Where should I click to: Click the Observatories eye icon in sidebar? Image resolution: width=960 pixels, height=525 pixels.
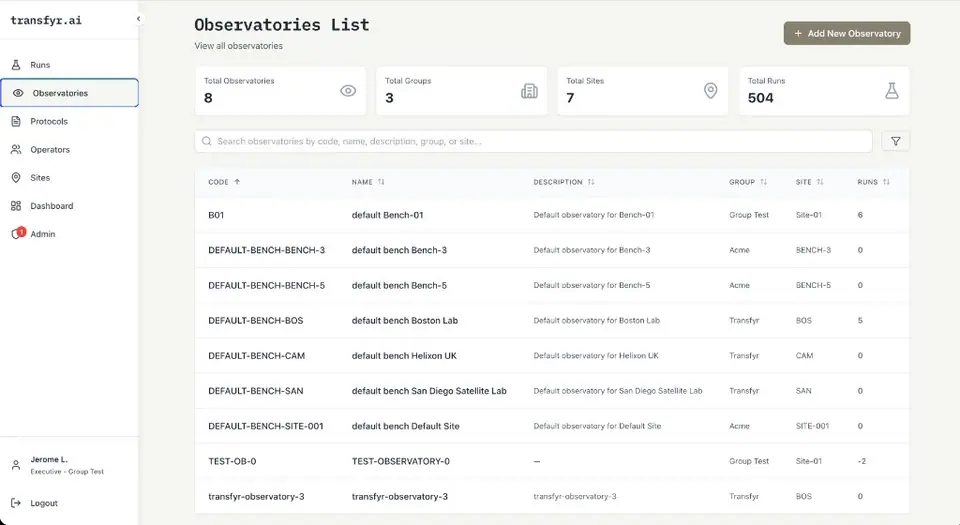coord(18,93)
